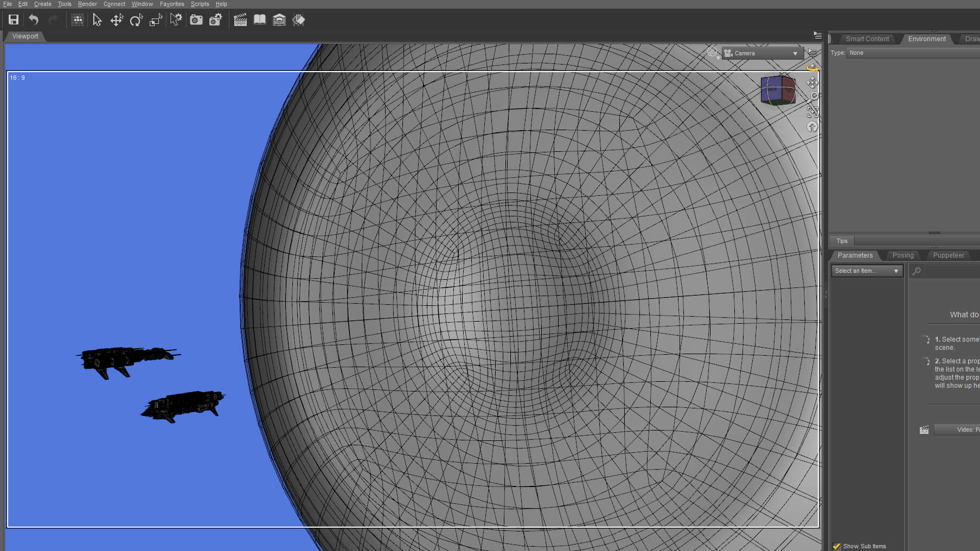The width and height of the screenshot is (980, 551).
Task: Open the viewport options menu beside Camera
Action: [x=812, y=53]
